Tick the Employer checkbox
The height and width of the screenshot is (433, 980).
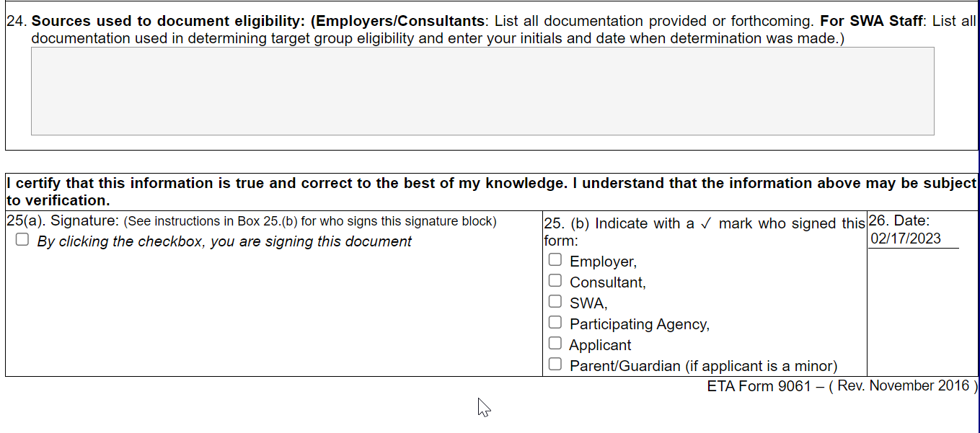coord(555,259)
